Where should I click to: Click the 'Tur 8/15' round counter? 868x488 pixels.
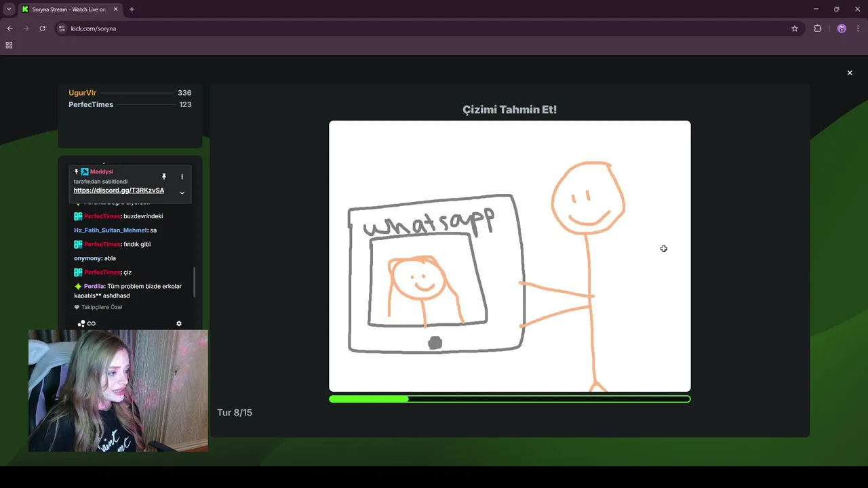[235, 412]
